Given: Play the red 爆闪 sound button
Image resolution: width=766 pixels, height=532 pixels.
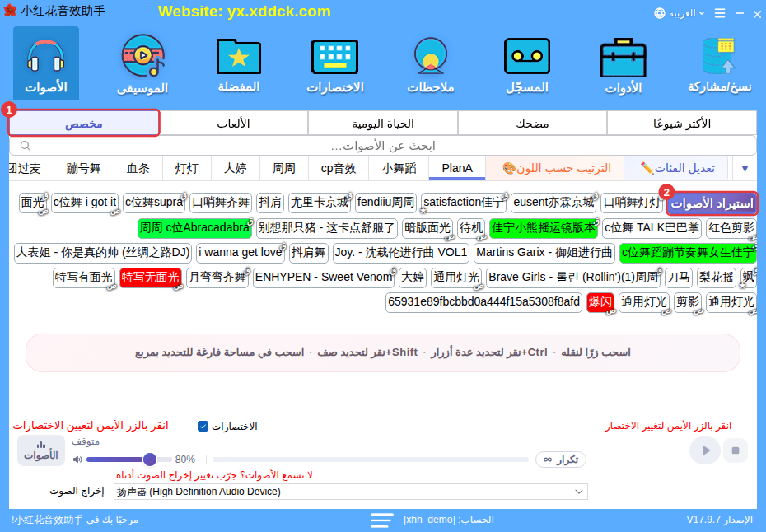Looking at the screenshot, I should pos(600,302).
